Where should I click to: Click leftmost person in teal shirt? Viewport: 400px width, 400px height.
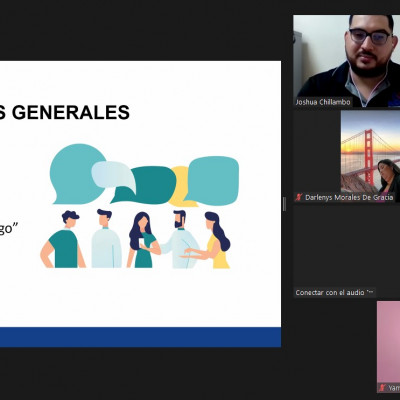pyautogui.click(x=63, y=239)
